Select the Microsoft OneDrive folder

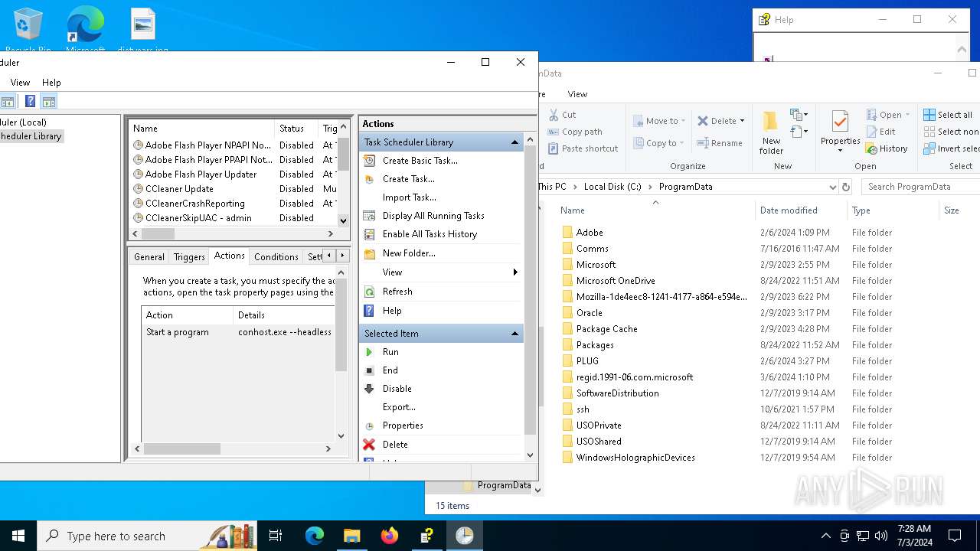pos(616,281)
